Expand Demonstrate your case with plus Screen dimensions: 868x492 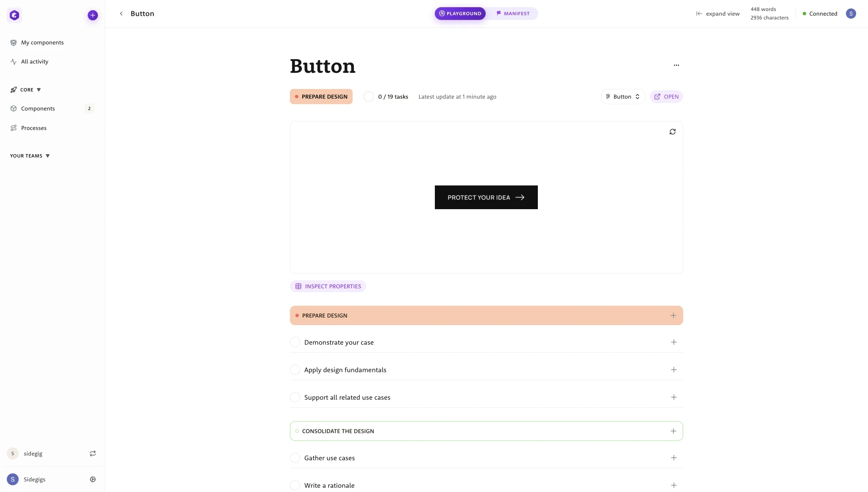point(674,342)
